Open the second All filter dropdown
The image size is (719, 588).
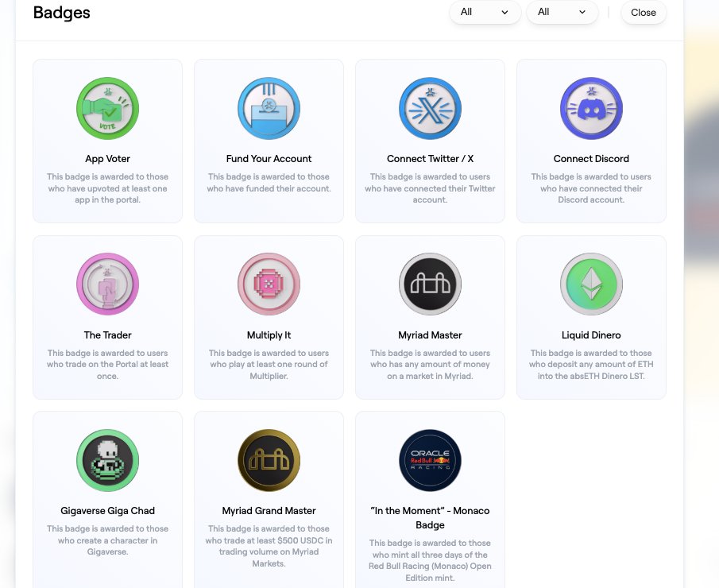(562, 13)
